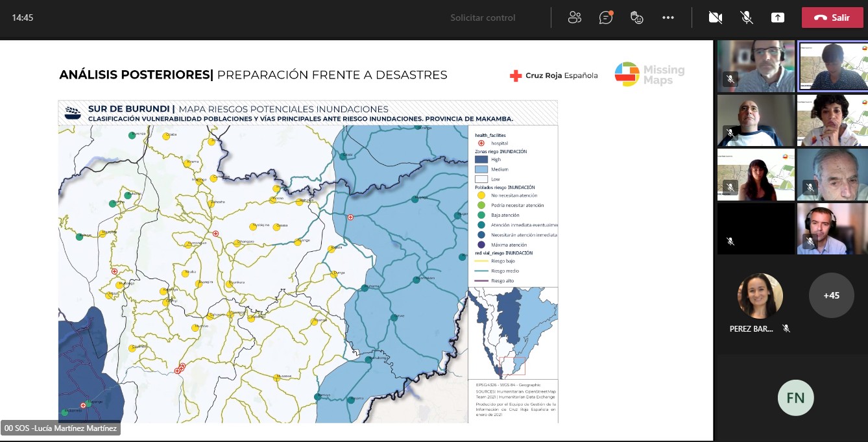The height and width of the screenshot is (442, 868).
Task: Click the presenter name label Lucía Martínez Martínez
Action: 60,428
